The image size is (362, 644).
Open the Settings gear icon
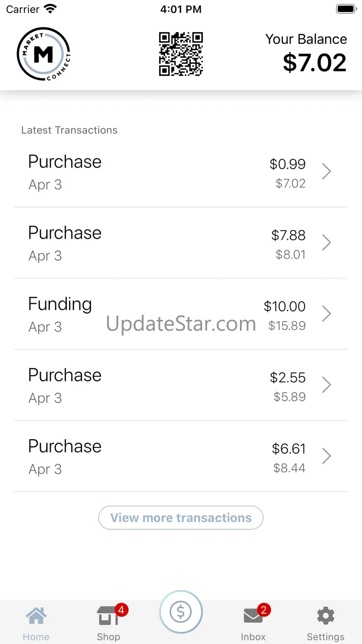click(325, 616)
